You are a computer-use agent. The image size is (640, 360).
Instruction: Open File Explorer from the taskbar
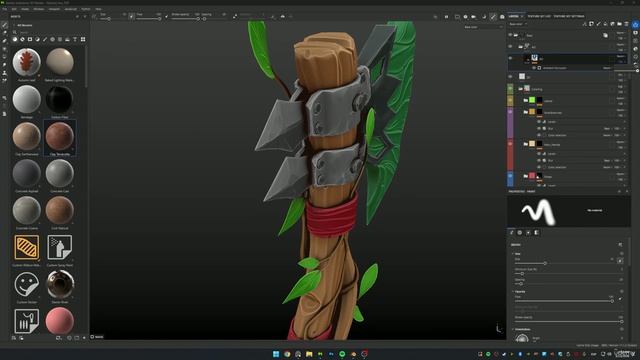coord(309,354)
